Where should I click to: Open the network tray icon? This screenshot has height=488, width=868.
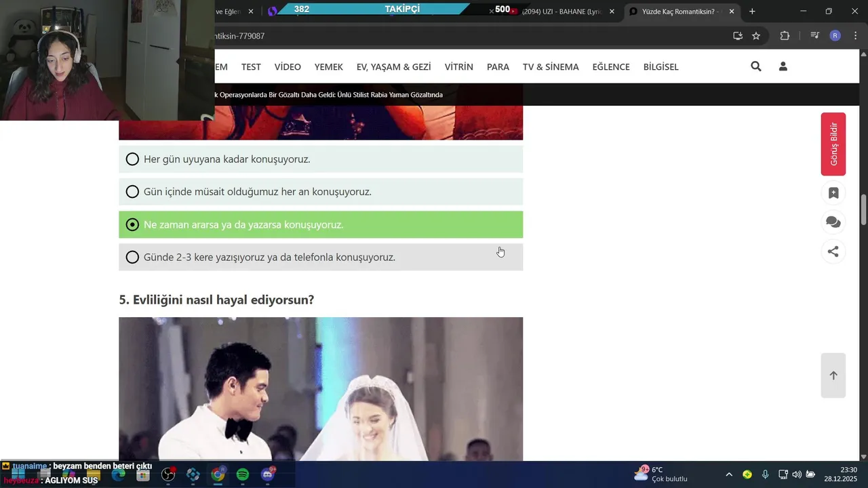point(783,474)
